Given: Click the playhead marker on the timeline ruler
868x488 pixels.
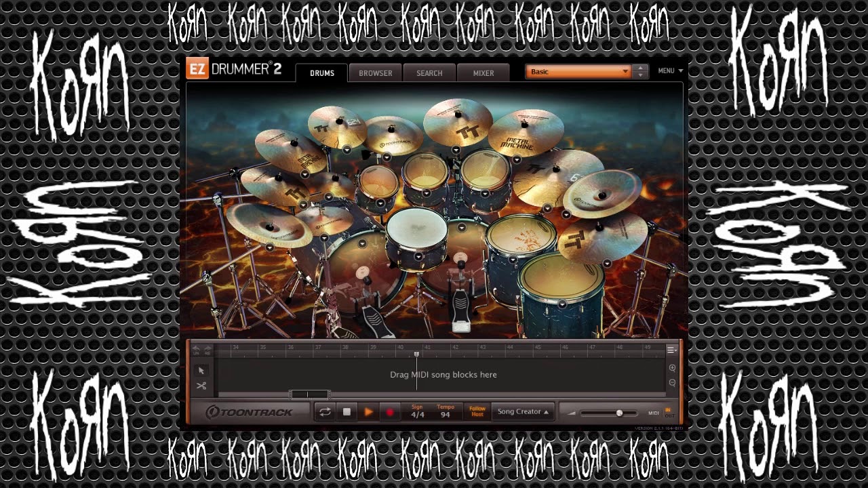Looking at the screenshot, I should (x=416, y=353).
